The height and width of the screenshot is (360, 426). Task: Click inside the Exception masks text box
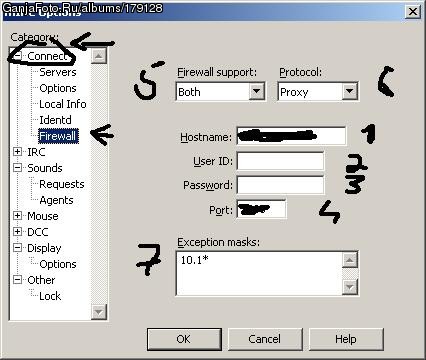(x=259, y=273)
